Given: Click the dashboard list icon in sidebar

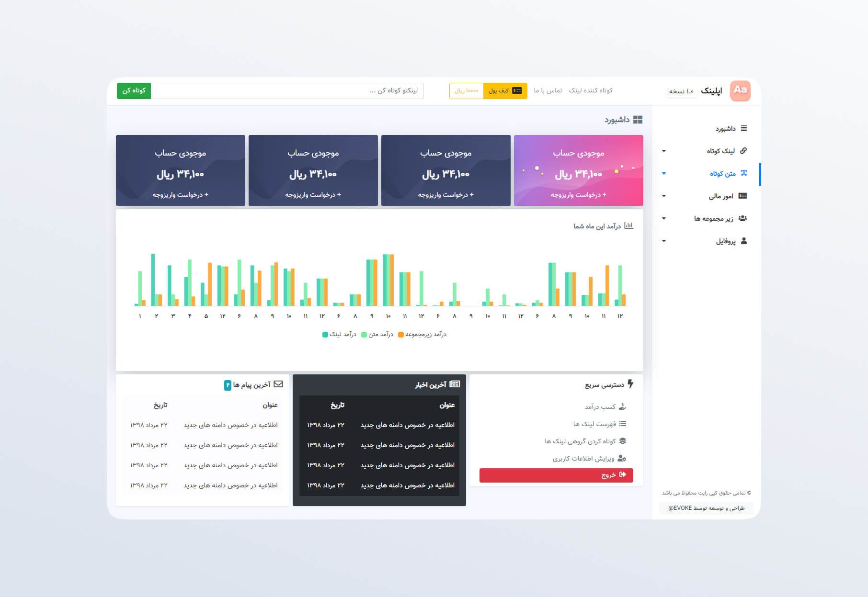Looking at the screenshot, I should click(x=744, y=128).
